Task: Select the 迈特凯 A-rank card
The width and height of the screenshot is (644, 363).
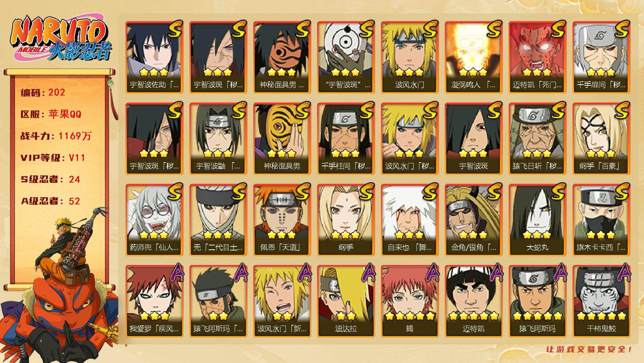Action: (x=473, y=301)
